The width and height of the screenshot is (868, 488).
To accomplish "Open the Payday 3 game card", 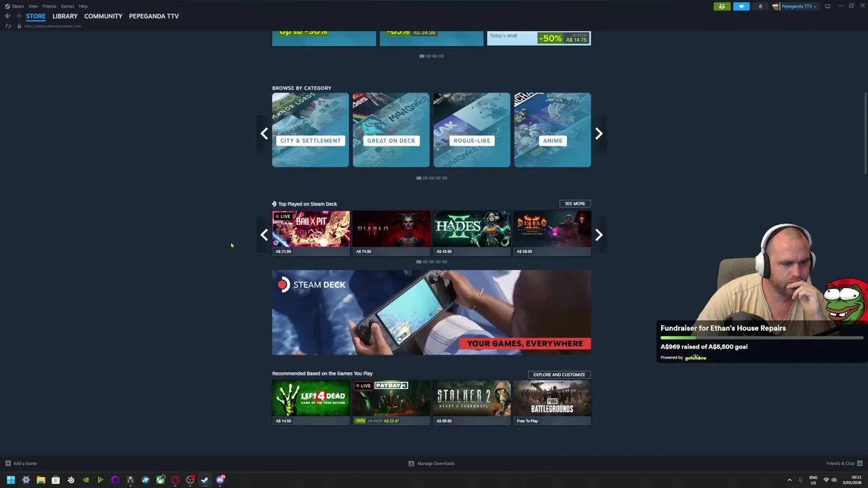I will [391, 403].
